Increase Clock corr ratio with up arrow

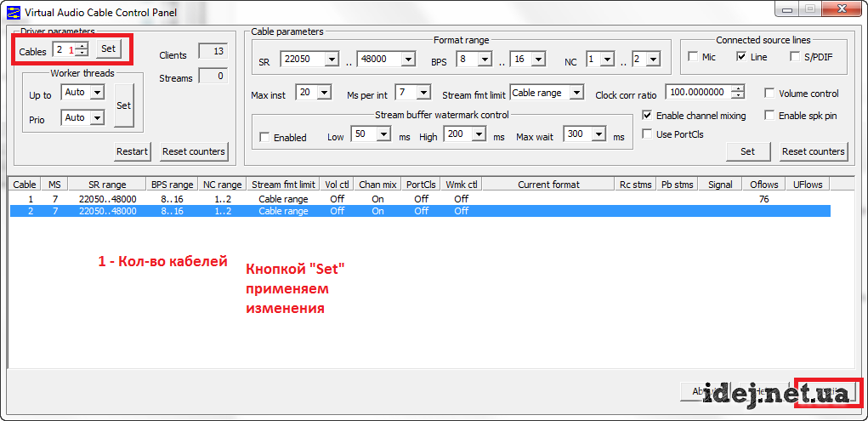coord(738,88)
